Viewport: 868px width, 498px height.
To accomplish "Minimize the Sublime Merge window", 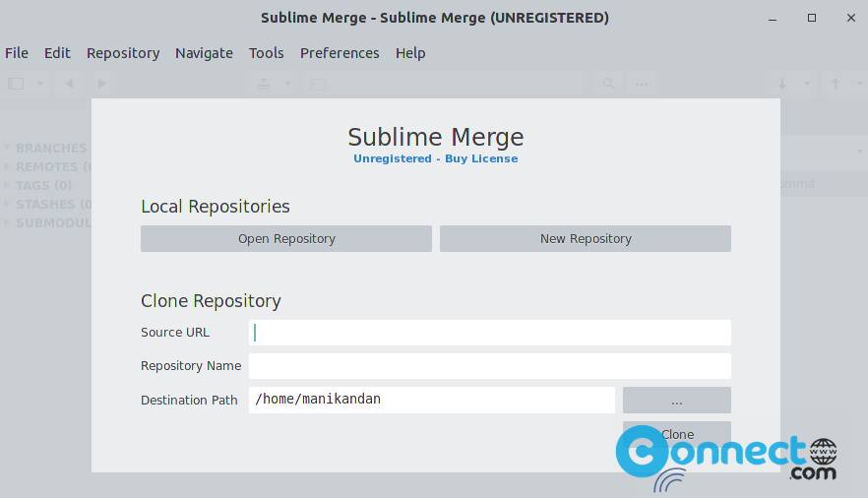I will tap(773, 19).
